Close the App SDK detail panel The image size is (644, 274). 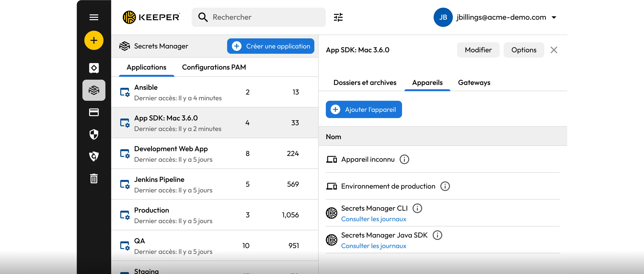pos(554,50)
